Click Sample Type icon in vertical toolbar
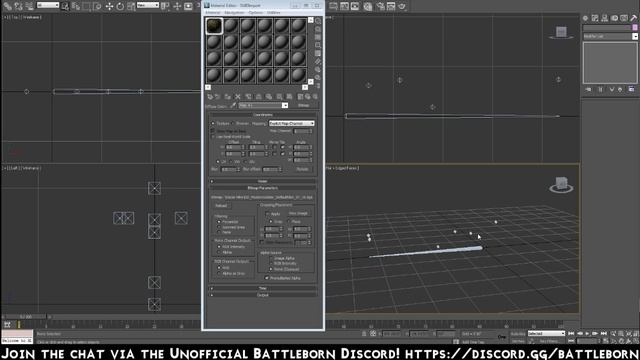Screen dimensions: 640x360 [x=318, y=21]
